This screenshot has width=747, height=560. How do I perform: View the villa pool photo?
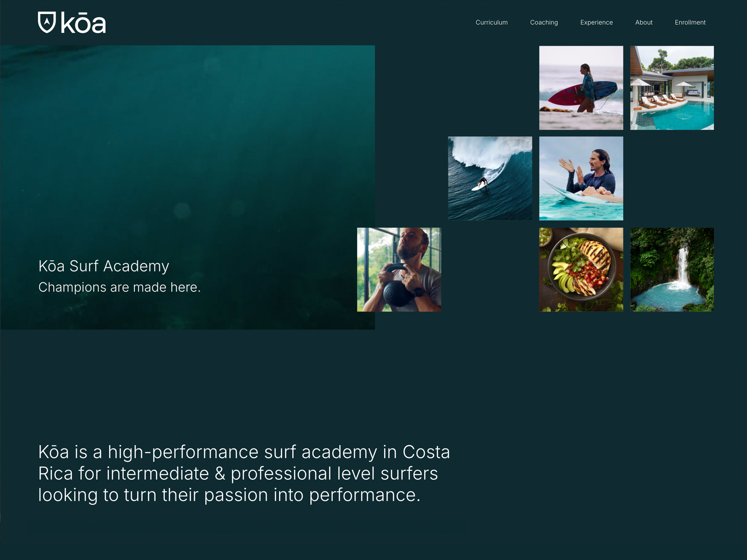pyautogui.click(x=672, y=88)
